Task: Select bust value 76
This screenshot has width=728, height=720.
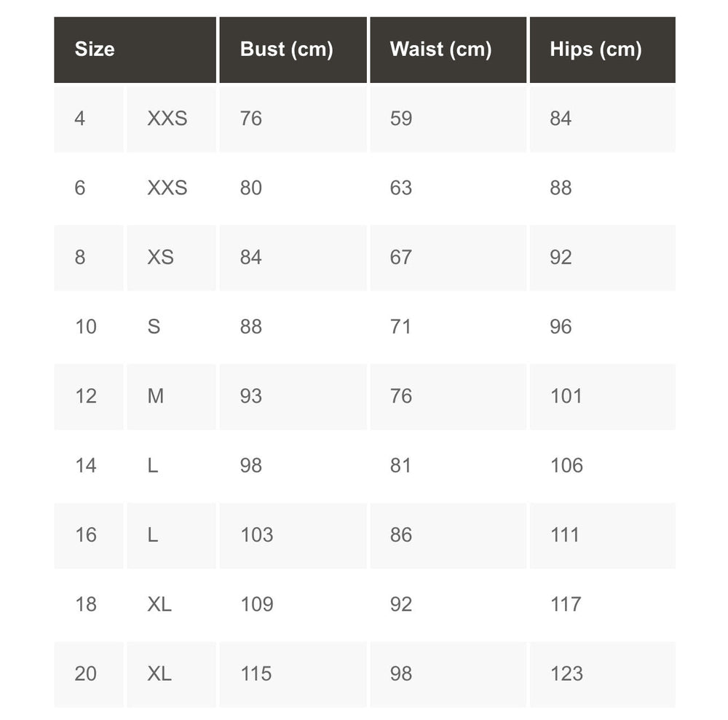Action: coord(251,118)
